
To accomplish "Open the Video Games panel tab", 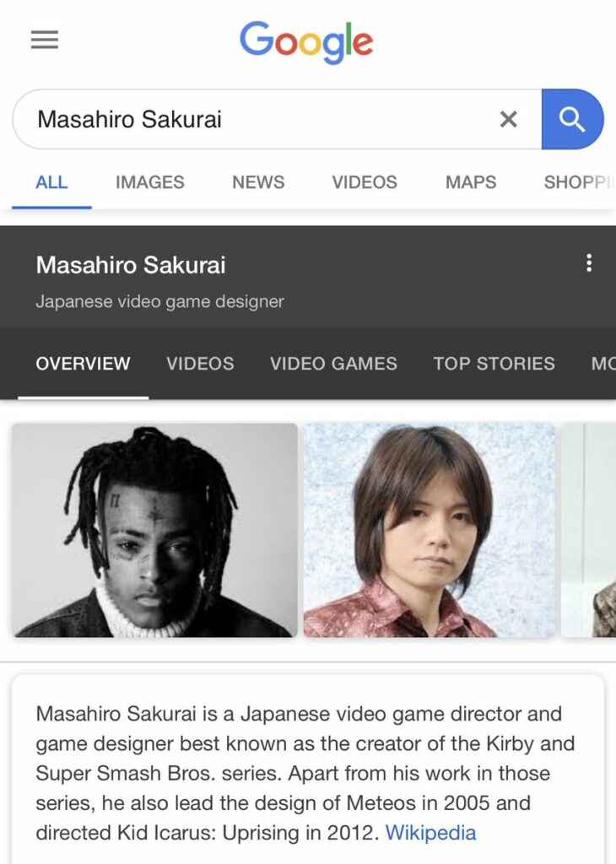I will [333, 363].
